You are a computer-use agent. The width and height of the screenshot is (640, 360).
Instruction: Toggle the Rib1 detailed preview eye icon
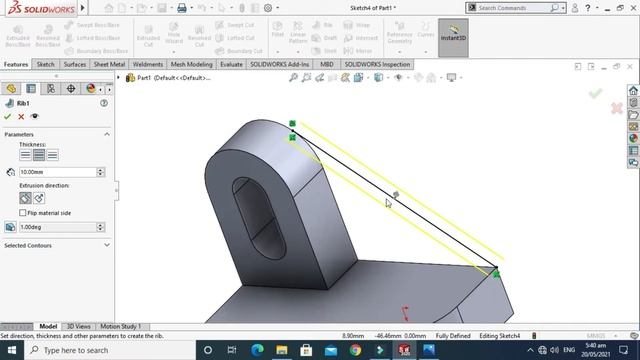[x=35, y=116]
